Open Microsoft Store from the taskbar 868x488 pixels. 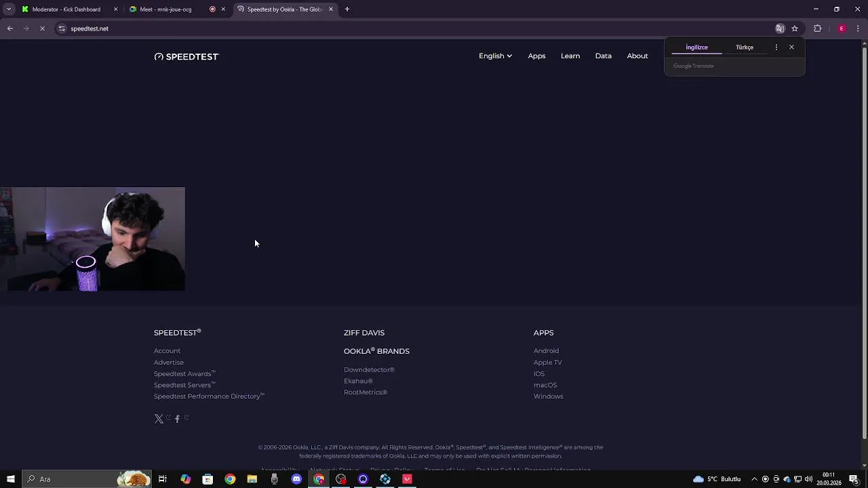(x=208, y=479)
